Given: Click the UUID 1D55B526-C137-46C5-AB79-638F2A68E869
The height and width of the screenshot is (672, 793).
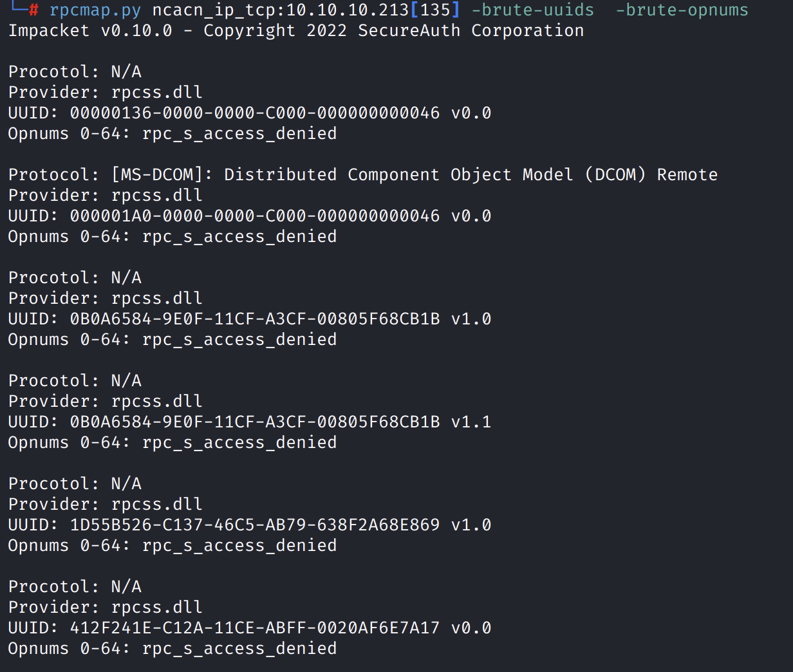Looking at the screenshot, I should 254,525.
